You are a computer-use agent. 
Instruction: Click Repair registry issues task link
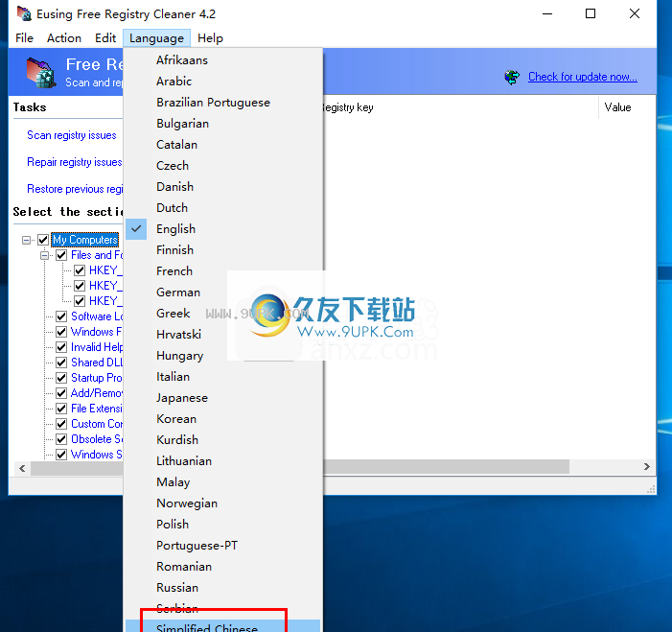(x=75, y=162)
